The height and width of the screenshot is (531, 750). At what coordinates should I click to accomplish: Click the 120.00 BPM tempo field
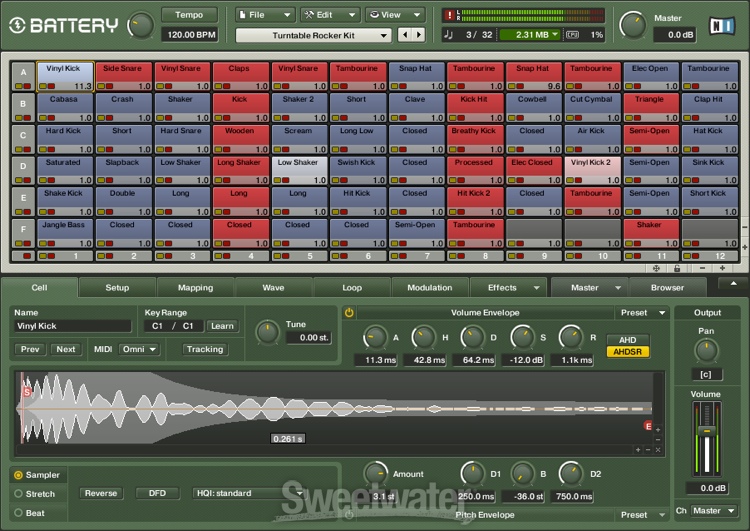pos(191,34)
